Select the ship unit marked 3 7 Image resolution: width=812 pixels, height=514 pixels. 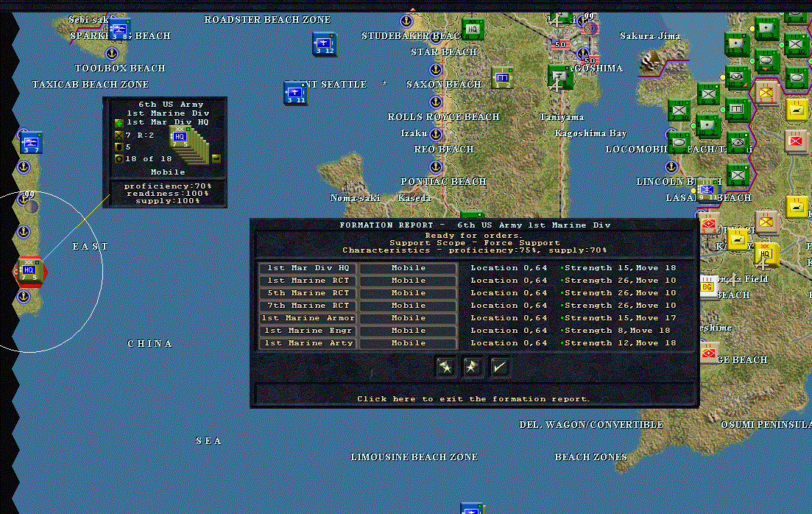[x=31, y=142]
